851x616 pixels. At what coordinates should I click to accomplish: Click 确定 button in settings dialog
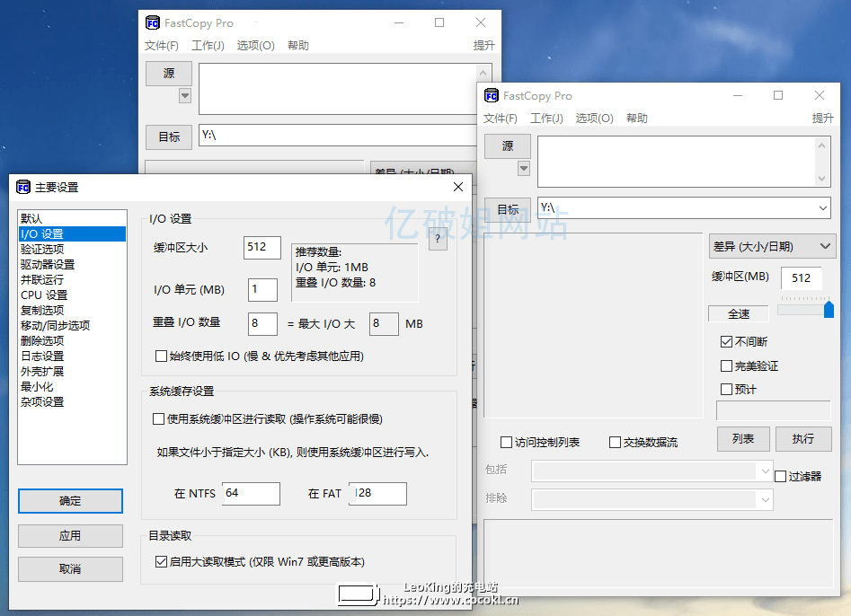point(71,501)
